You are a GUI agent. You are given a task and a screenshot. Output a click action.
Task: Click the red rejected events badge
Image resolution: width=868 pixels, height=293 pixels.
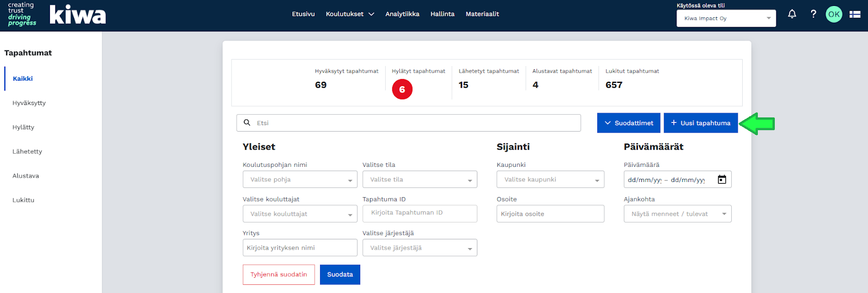(402, 89)
